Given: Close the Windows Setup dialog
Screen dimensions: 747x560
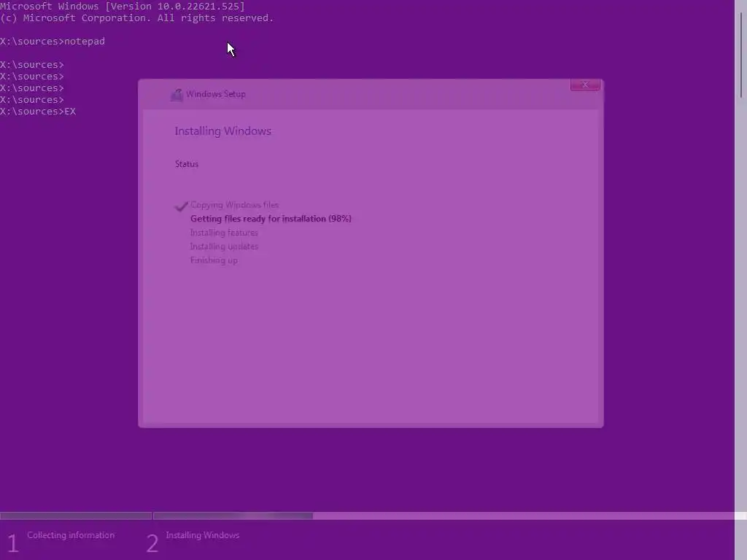Looking at the screenshot, I should coord(585,85).
